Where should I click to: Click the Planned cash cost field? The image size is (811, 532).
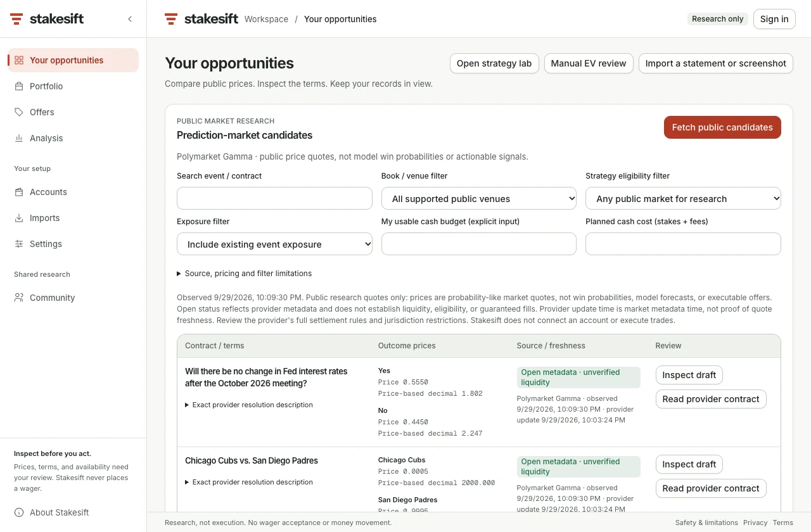pos(683,244)
